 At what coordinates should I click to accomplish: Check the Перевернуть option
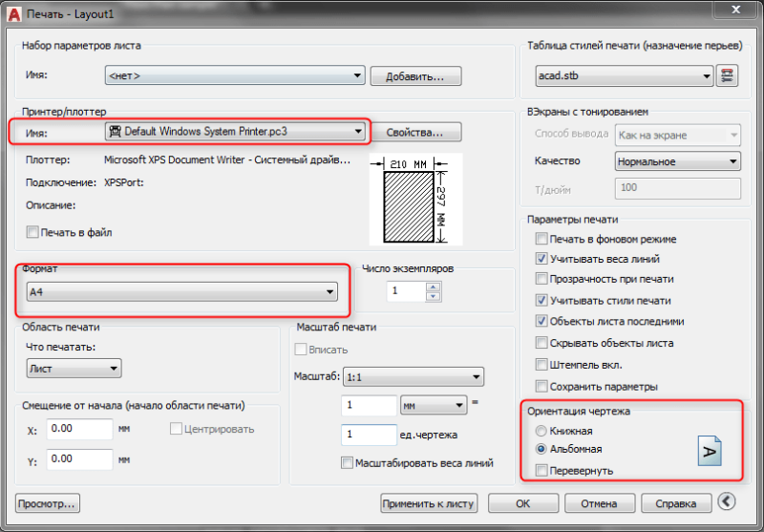coord(541,471)
